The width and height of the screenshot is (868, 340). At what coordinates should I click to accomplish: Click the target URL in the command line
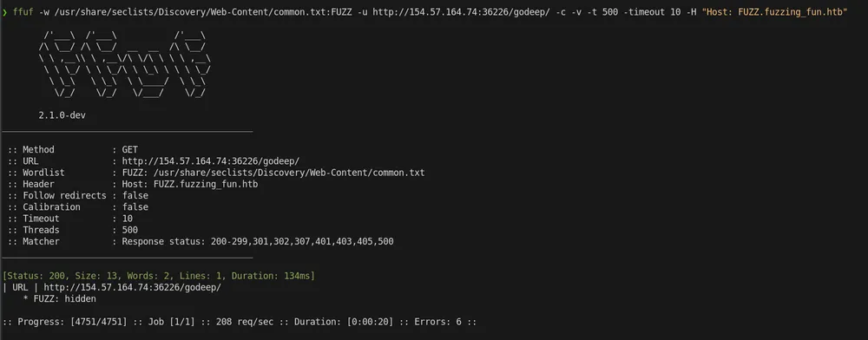point(460,11)
